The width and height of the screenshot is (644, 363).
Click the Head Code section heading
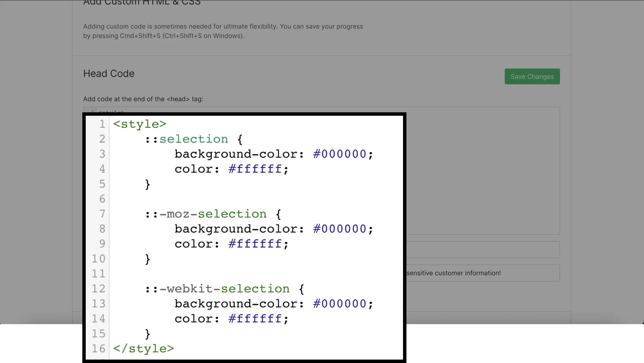coord(109,74)
